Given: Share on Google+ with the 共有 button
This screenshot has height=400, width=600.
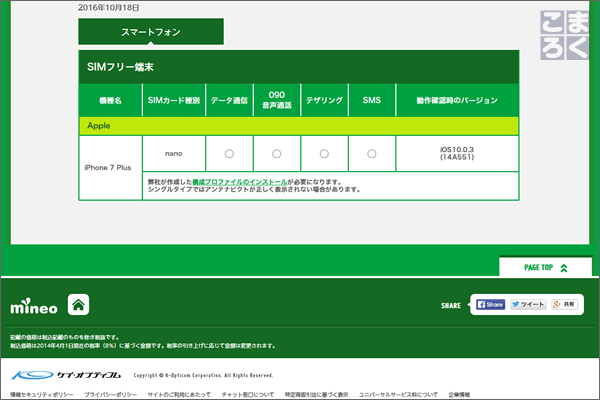Looking at the screenshot, I should point(564,304).
